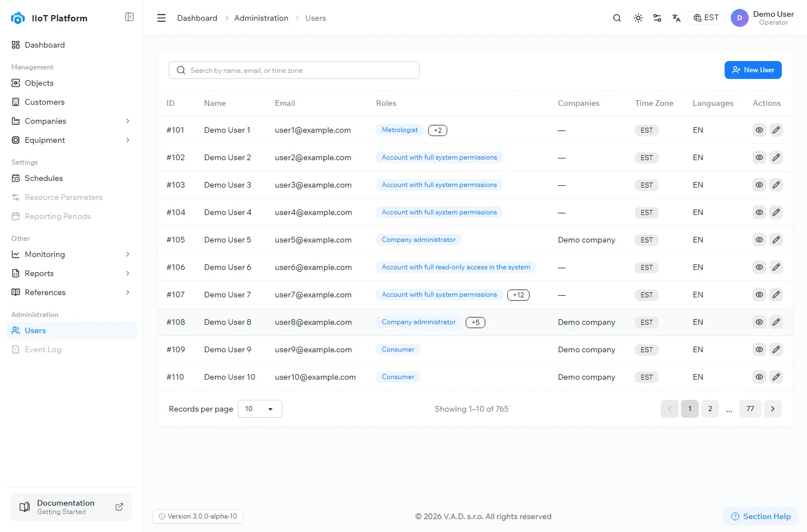The image size is (807, 532).
Task: Edit Demo User 3 with pencil icon
Action: [x=776, y=185]
